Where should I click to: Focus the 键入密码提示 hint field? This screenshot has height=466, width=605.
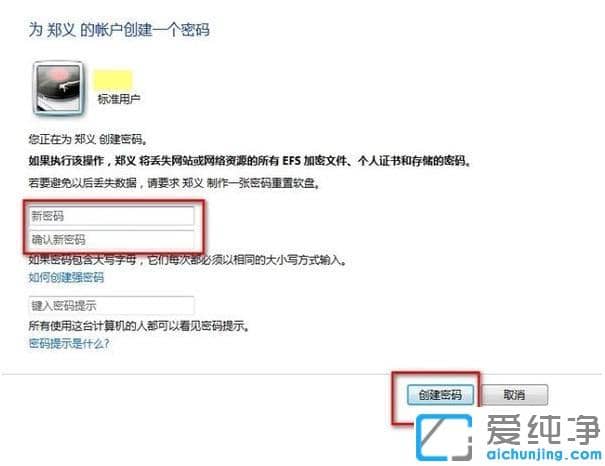(x=111, y=306)
